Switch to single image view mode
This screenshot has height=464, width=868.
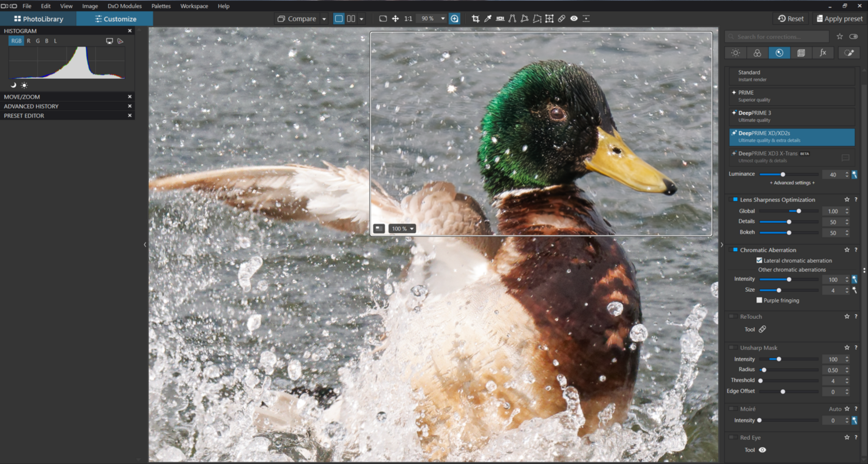point(339,19)
